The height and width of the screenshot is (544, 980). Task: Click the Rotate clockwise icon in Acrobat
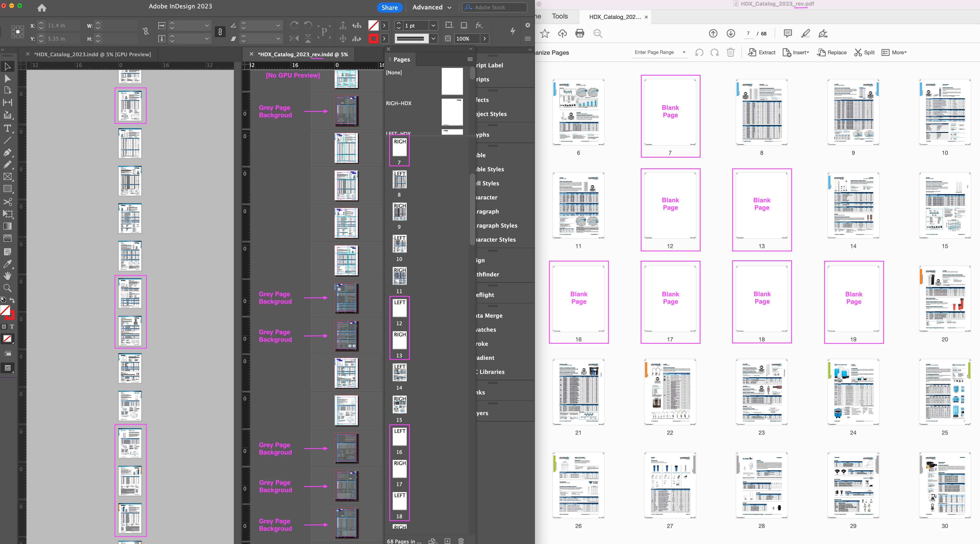(x=715, y=52)
